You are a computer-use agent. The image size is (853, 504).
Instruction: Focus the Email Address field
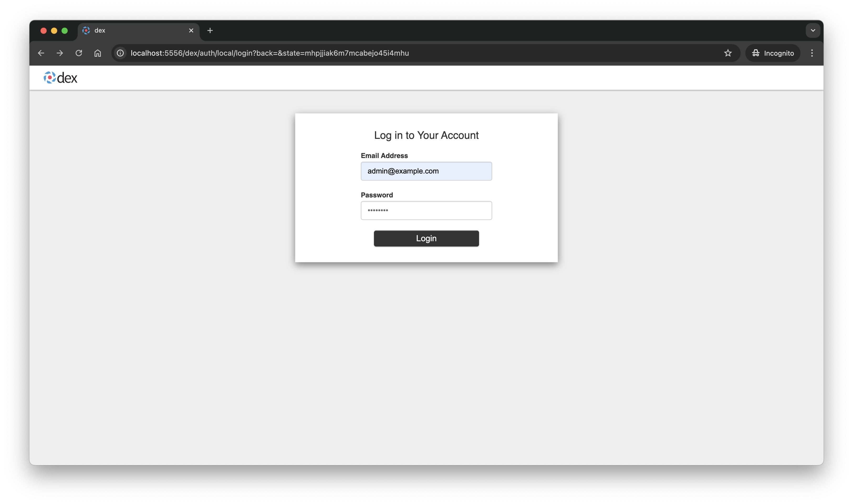(426, 171)
